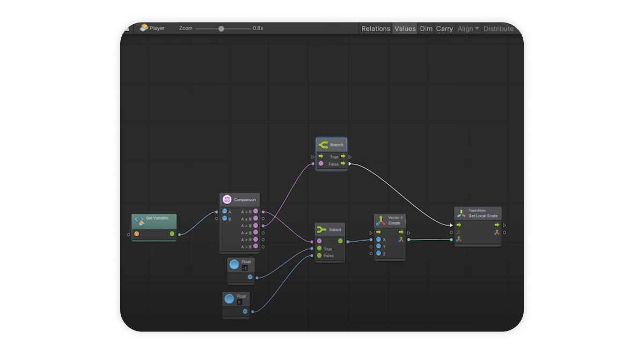This screenshot has width=644, height=354.
Task: Select the Get Variable node icon
Action: click(x=139, y=220)
